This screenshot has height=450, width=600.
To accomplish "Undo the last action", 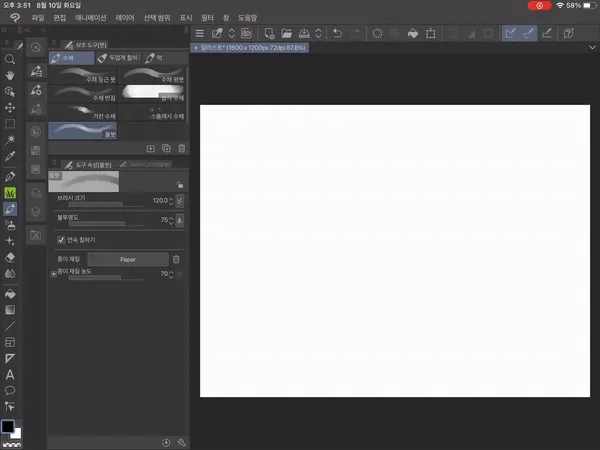I will tap(337, 33).
